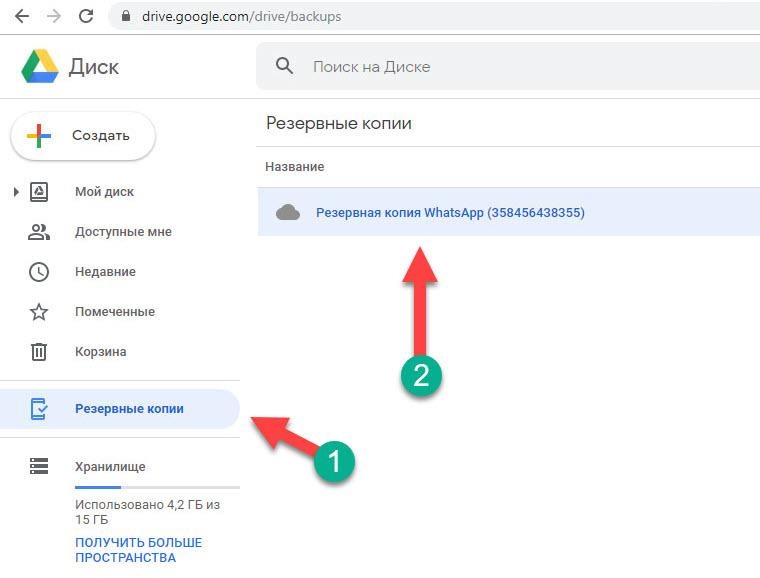Click the browser back arrow
The image size is (760, 578).
click(22, 16)
